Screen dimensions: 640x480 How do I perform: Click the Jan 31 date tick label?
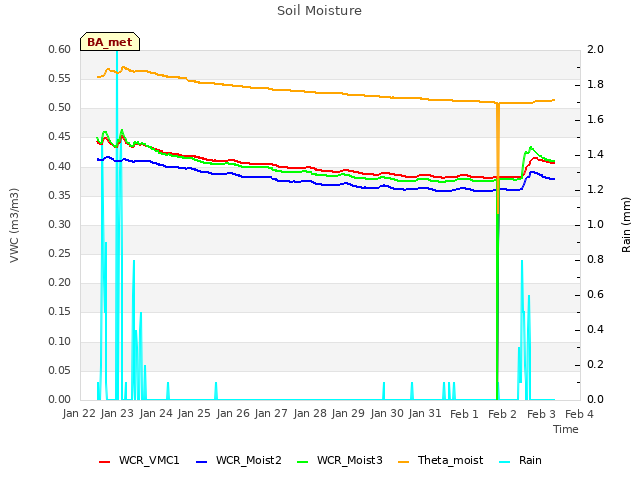point(425,414)
